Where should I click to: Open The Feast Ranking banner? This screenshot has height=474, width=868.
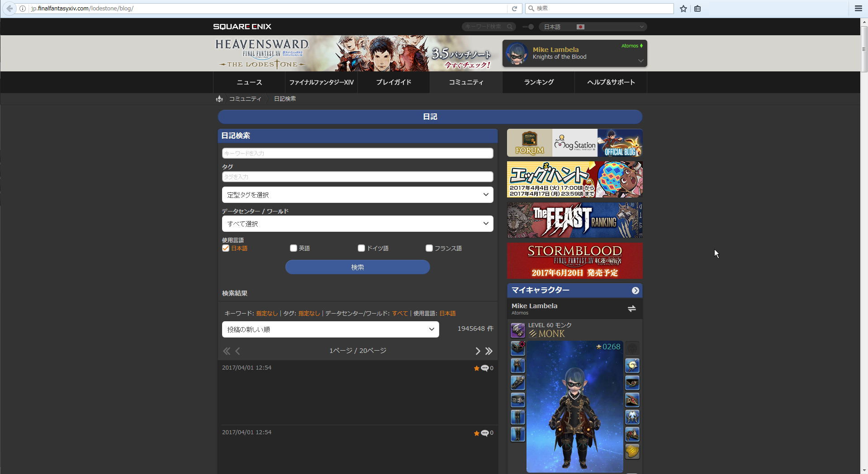click(575, 220)
